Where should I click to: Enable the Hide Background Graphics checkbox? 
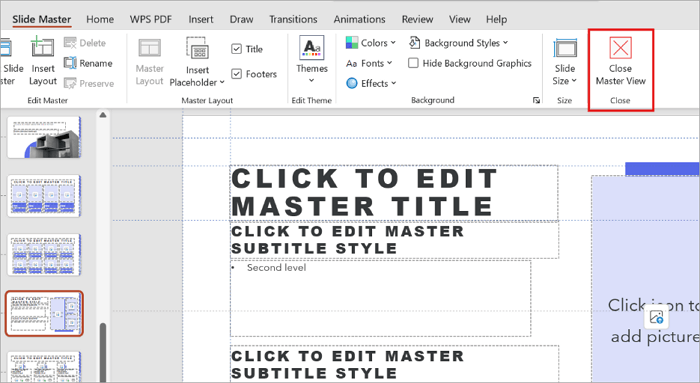point(413,63)
